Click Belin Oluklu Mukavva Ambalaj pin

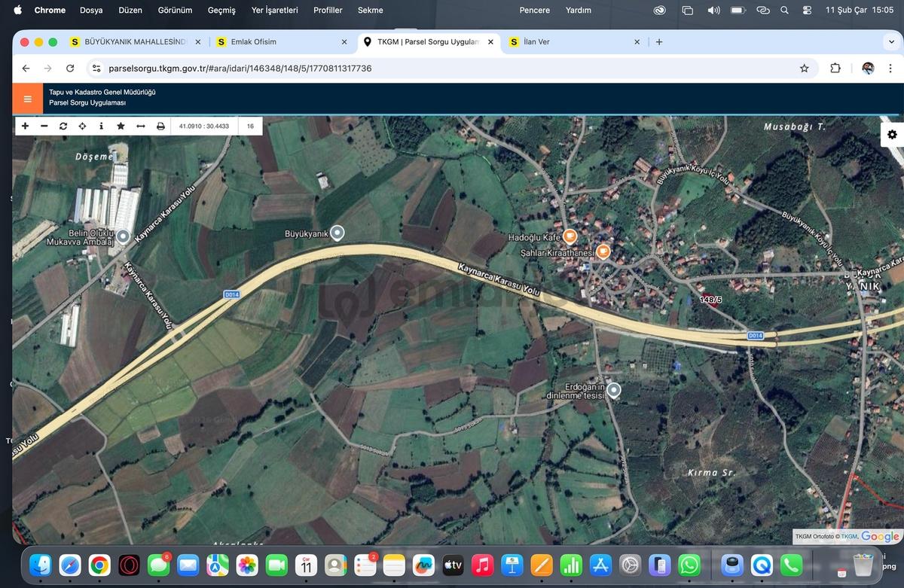pyautogui.click(x=123, y=236)
